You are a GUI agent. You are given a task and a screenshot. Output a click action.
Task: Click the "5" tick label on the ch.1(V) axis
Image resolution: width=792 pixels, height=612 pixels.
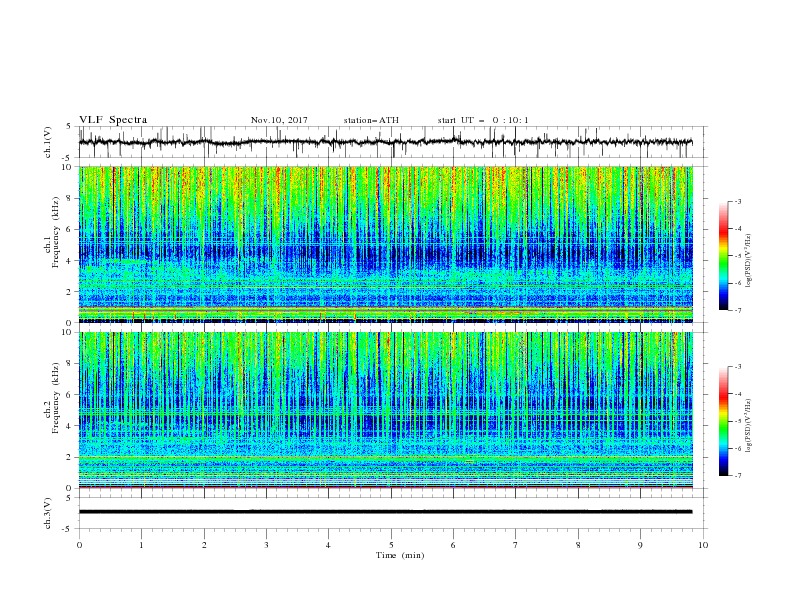coord(70,127)
